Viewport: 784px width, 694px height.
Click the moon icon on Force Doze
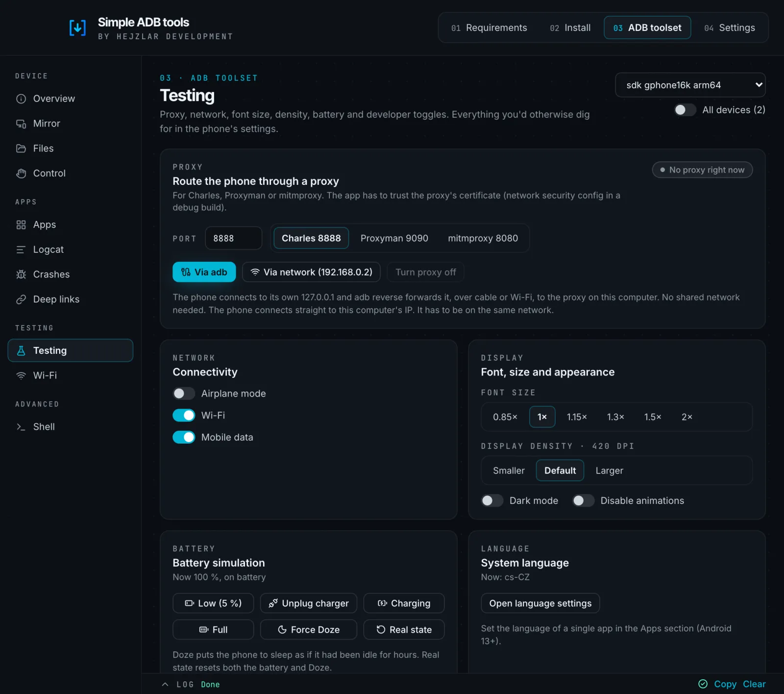pyautogui.click(x=282, y=630)
